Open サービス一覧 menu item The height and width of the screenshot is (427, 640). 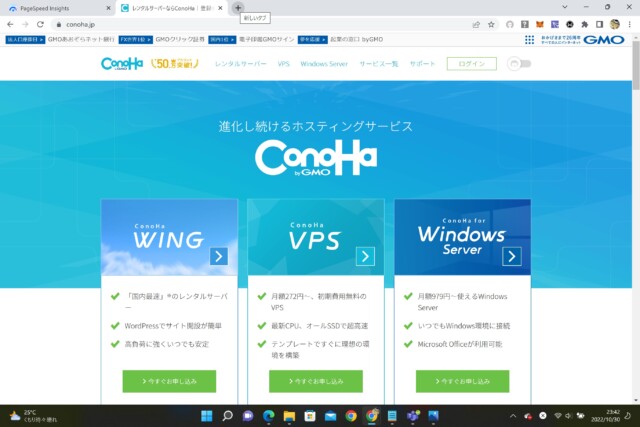pyautogui.click(x=379, y=64)
